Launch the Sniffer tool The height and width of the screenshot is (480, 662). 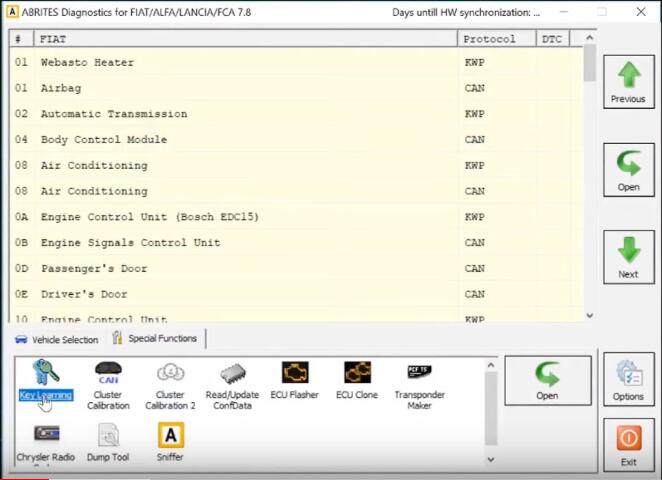coord(170,442)
